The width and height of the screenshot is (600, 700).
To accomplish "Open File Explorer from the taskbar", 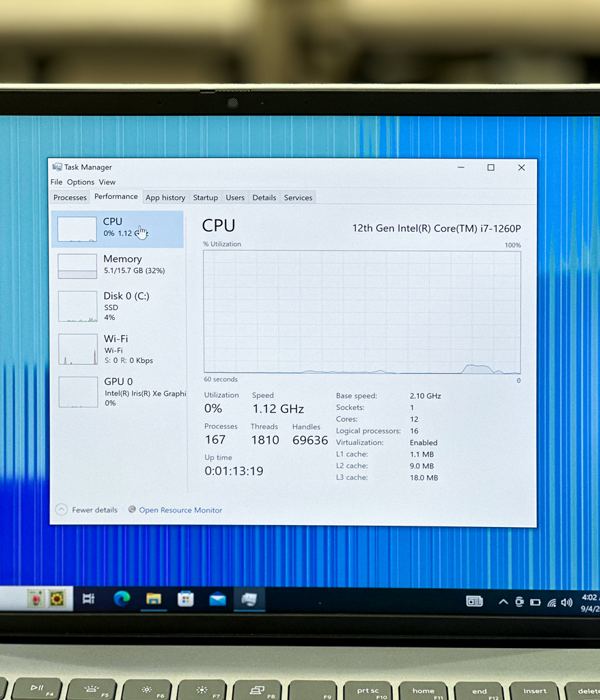I will [x=154, y=599].
